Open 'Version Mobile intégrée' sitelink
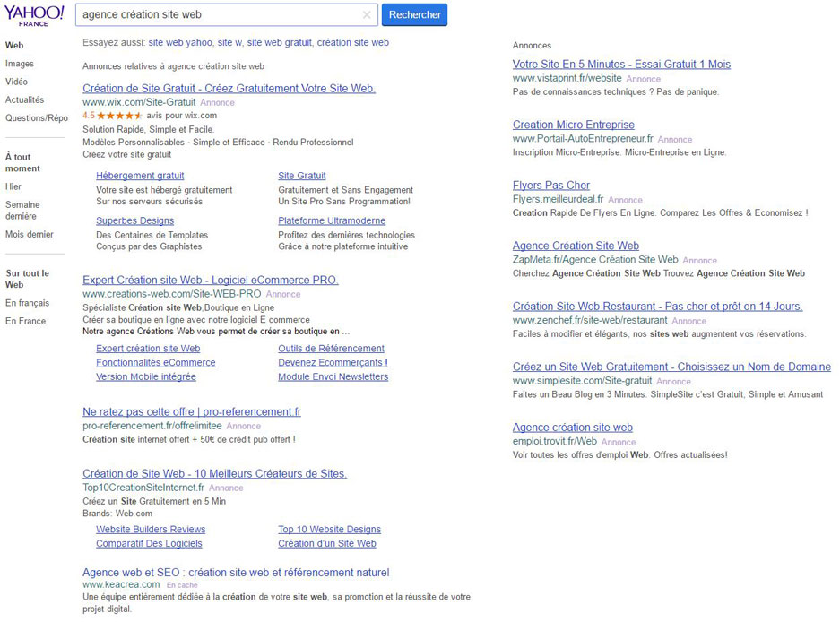The height and width of the screenshot is (622, 840). coord(146,377)
